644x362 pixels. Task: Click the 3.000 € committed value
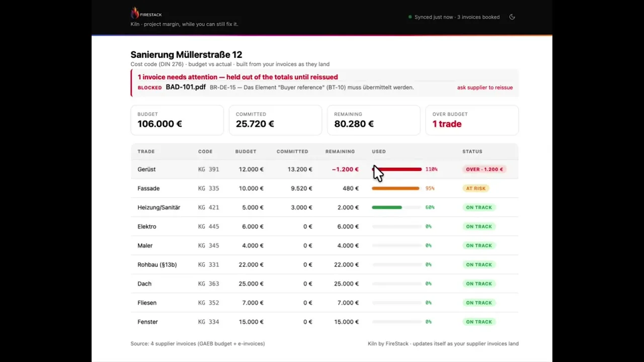click(x=301, y=208)
